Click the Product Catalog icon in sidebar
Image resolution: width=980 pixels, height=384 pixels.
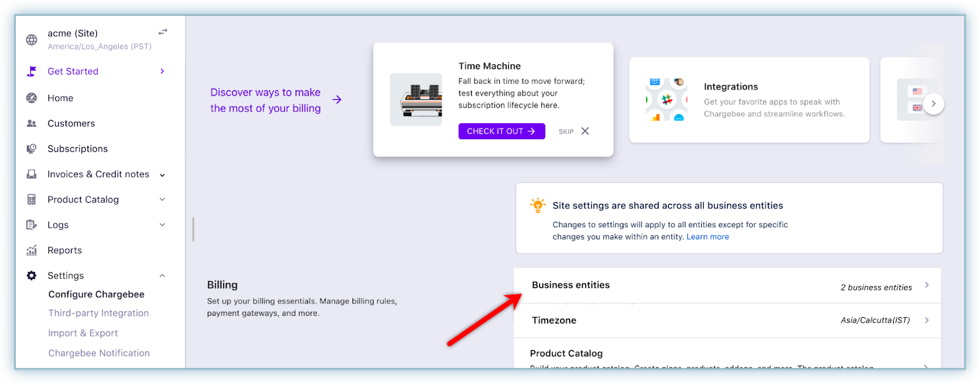click(x=32, y=200)
